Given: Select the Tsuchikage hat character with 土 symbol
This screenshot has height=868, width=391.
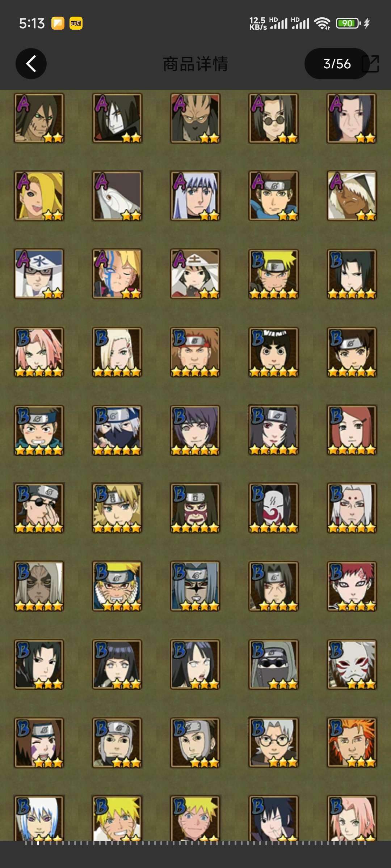Looking at the screenshot, I should 195,274.
